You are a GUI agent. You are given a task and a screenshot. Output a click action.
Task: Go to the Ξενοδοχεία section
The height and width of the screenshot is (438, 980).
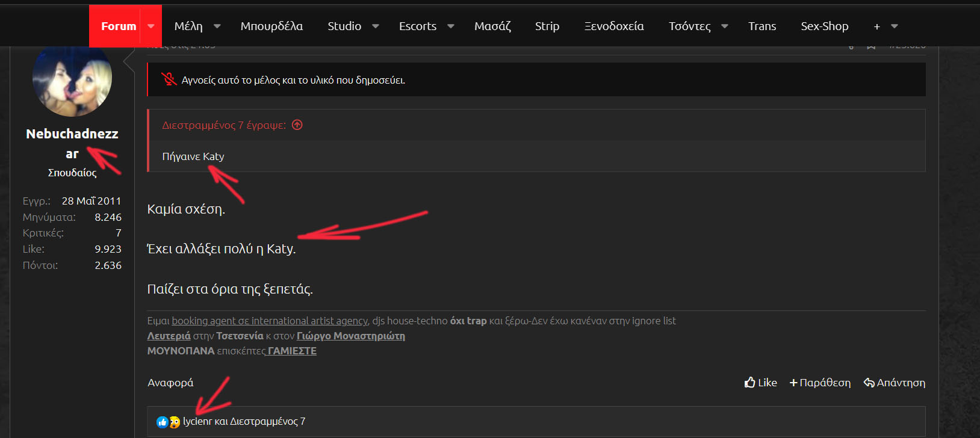pyautogui.click(x=614, y=26)
